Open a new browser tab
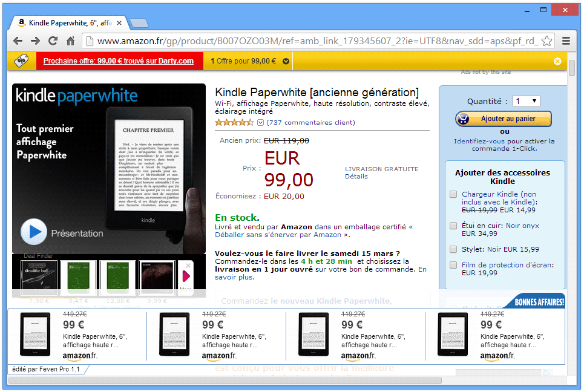The image size is (584, 392). [x=139, y=23]
